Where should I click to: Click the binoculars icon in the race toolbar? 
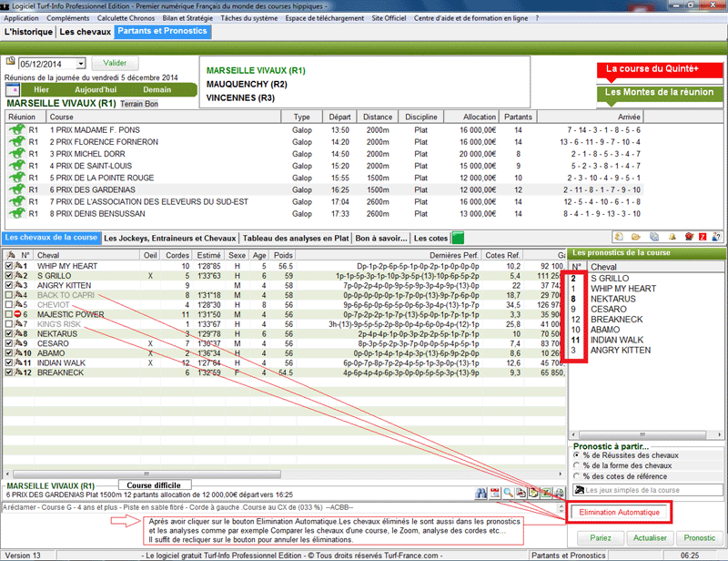click(481, 493)
